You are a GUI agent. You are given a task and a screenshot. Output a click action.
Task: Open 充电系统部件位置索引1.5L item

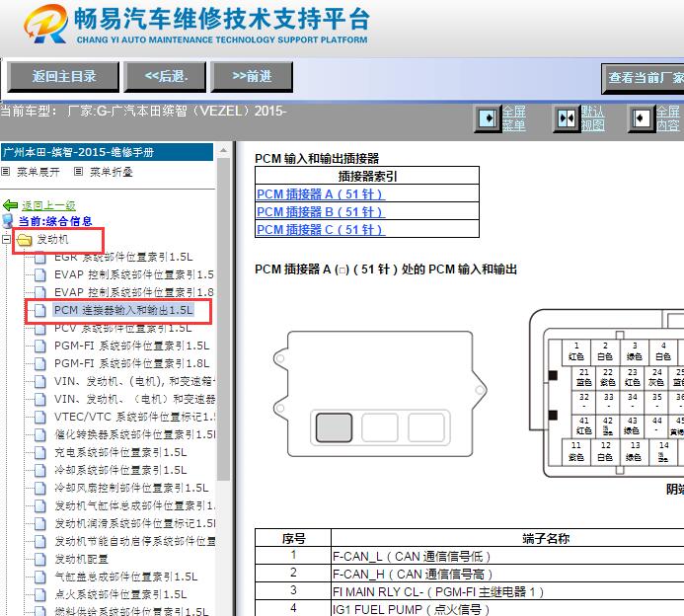(x=120, y=453)
